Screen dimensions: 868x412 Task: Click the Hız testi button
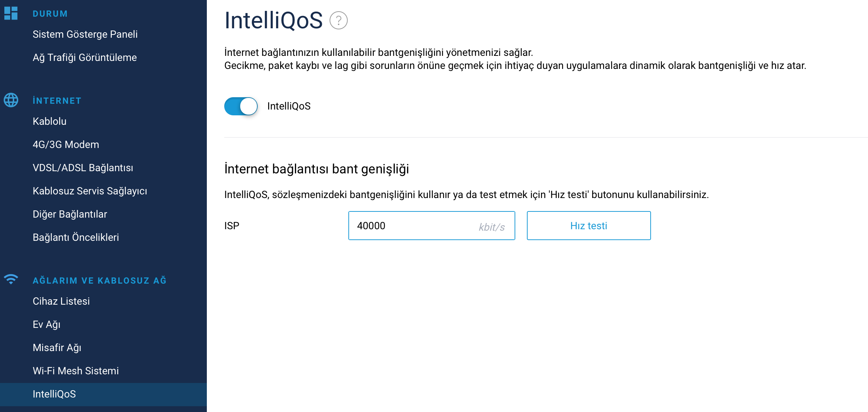point(589,226)
